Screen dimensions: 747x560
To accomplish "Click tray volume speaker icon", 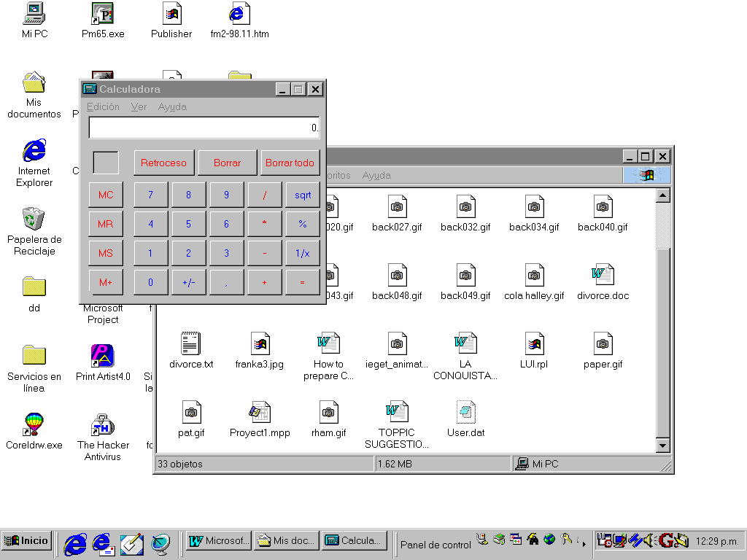I will (x=649, y=540).
